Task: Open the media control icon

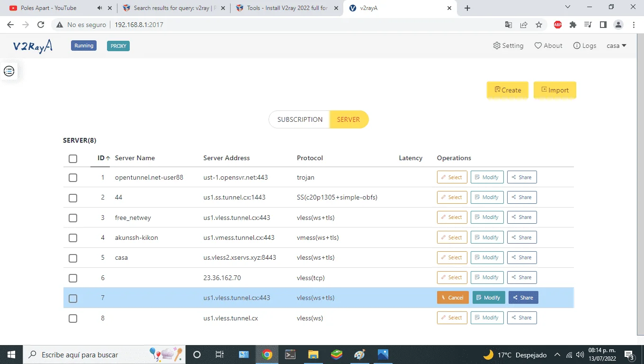Action: (x=588, y=25)
